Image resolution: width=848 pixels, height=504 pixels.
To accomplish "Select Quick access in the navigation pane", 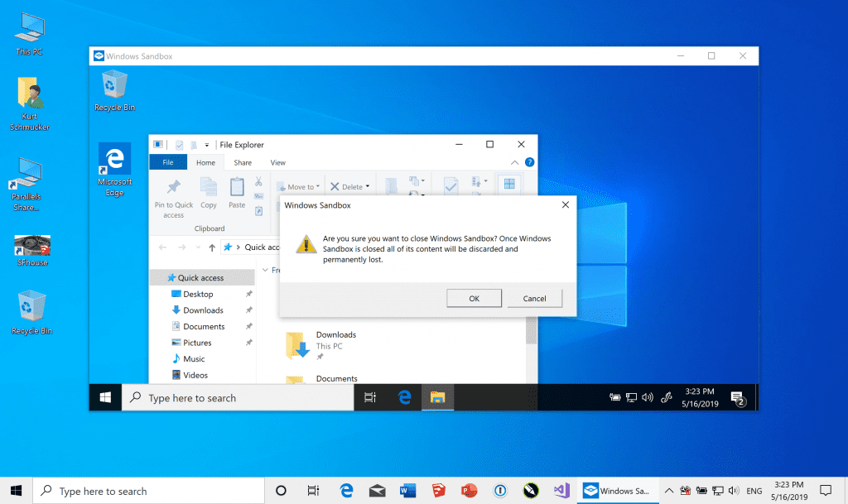I will (x=202, y=278).
